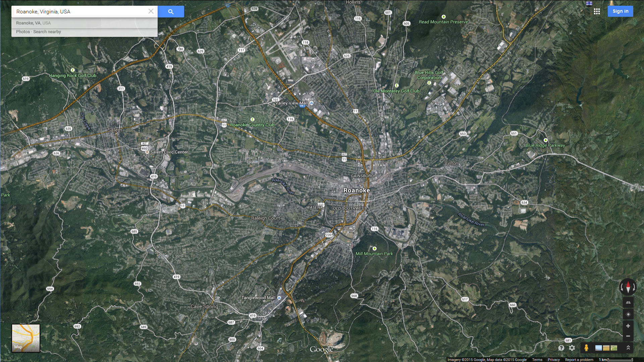Image resolution: width=644 pixels, height=362 pixels.
Task: Click the search text field
Action: coord(80,12)
